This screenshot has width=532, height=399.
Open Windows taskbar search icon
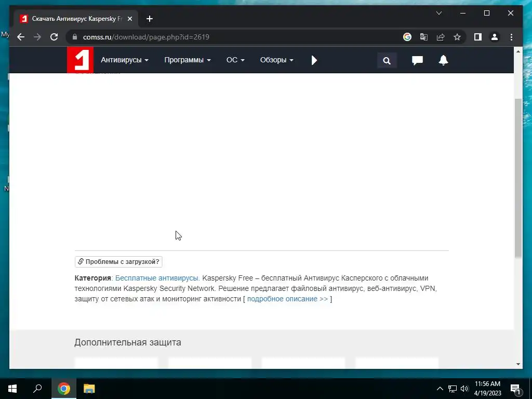tap(37, 389)
